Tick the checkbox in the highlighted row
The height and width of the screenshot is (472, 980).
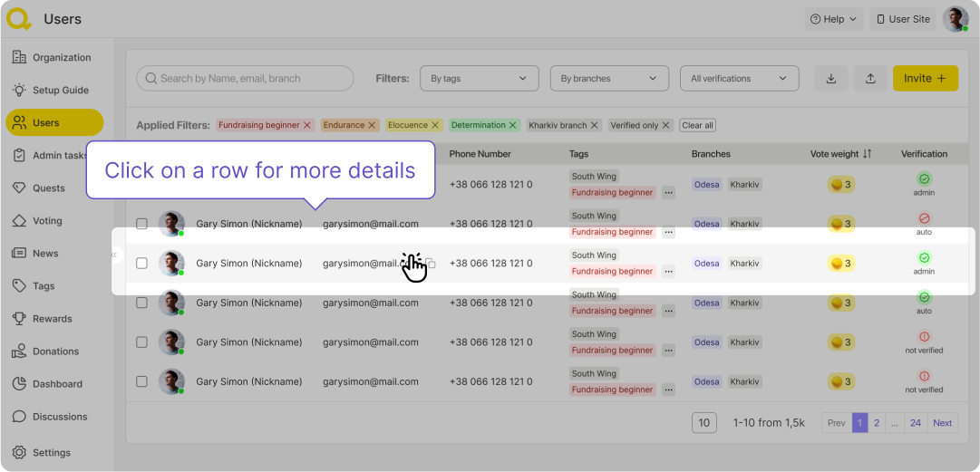(x=141, y=264)
